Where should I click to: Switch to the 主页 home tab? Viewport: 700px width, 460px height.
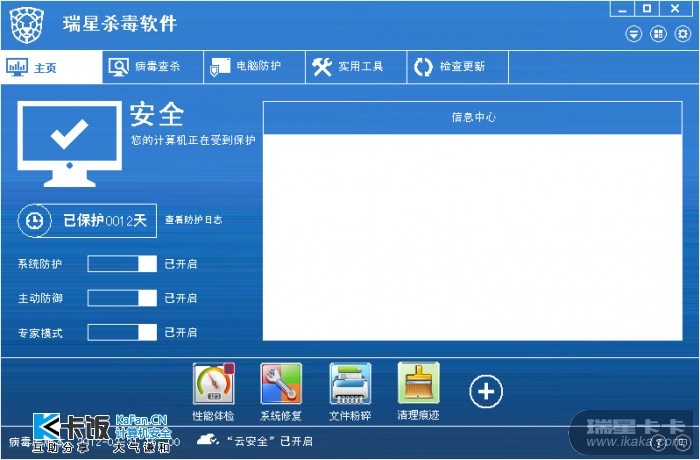tap(52, 67)
